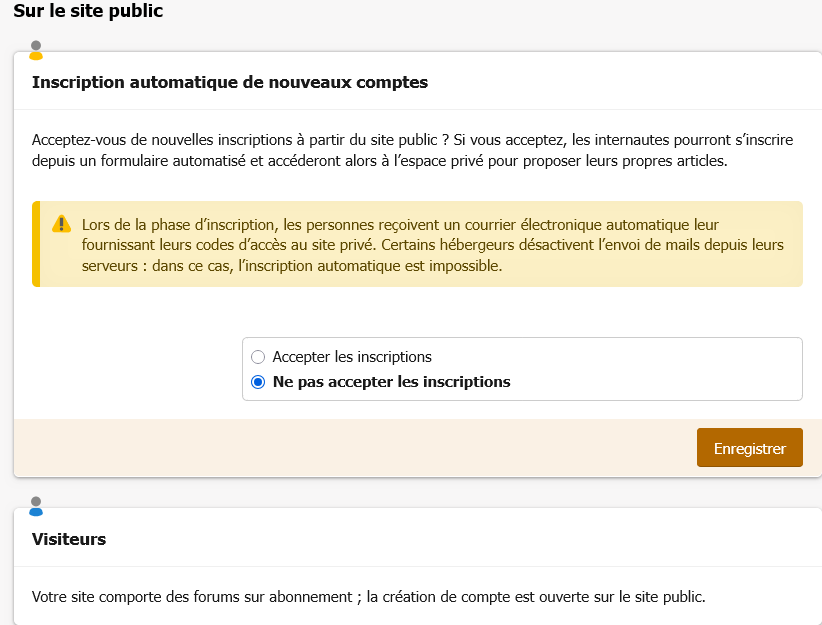Click the orange left border of the warning notice
Viewport: 822px width, 625px height.
pos(36,244)
